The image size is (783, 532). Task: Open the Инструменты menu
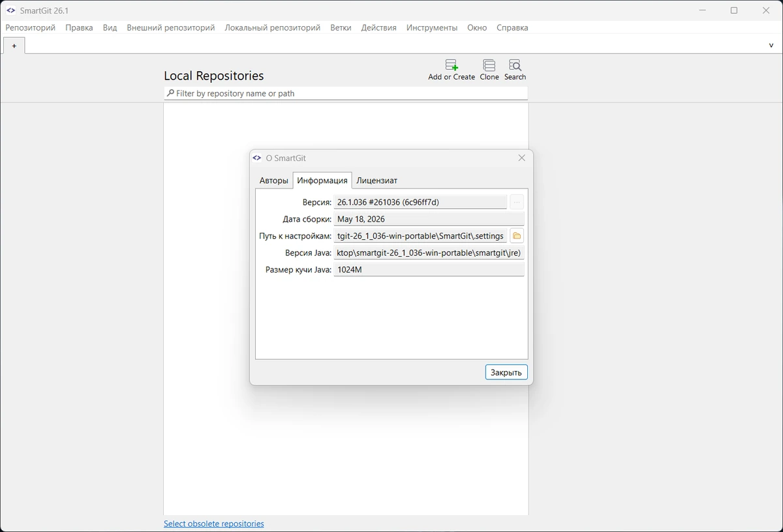432,27
